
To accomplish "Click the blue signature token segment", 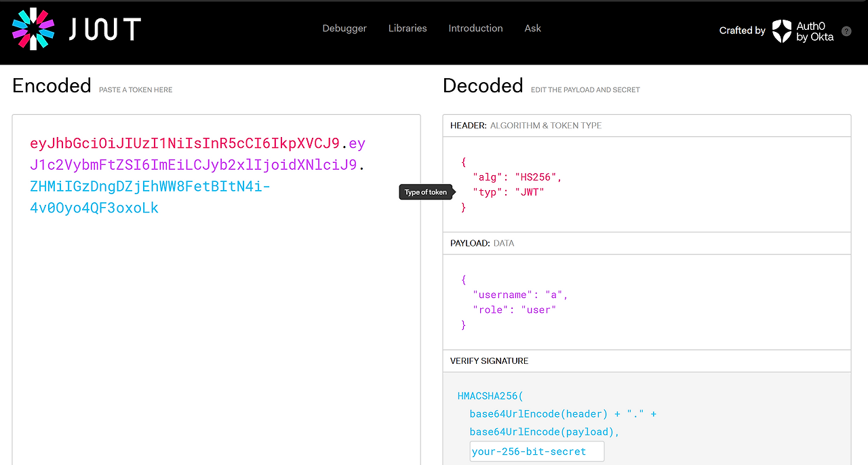I will pos(150,197).
